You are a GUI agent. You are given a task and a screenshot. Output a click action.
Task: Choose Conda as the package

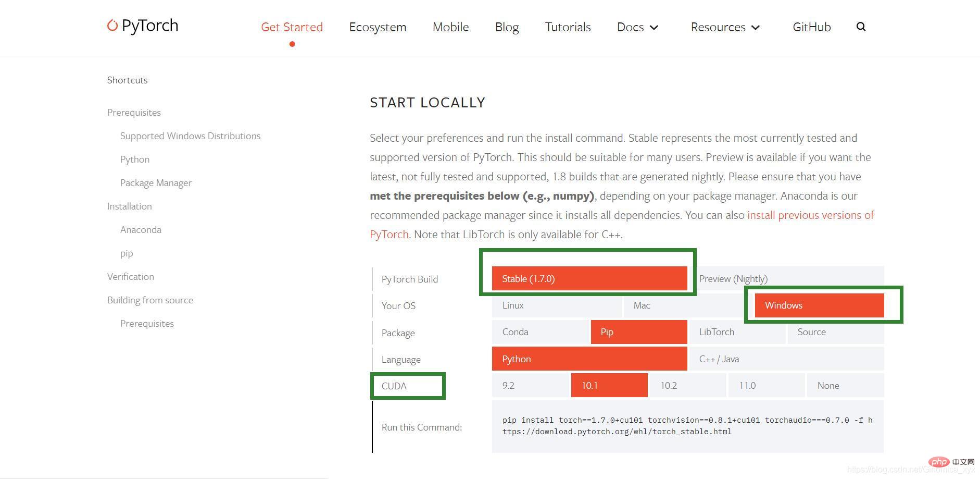(540, 332)
